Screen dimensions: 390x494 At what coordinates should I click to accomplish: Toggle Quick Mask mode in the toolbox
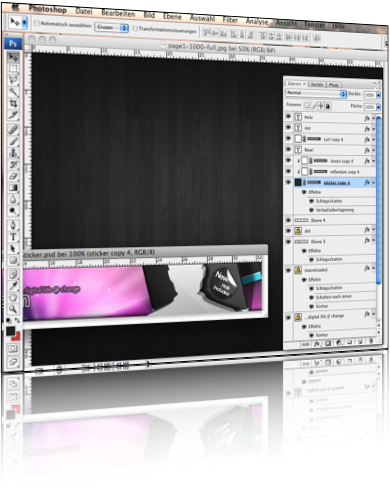point(13,349)
